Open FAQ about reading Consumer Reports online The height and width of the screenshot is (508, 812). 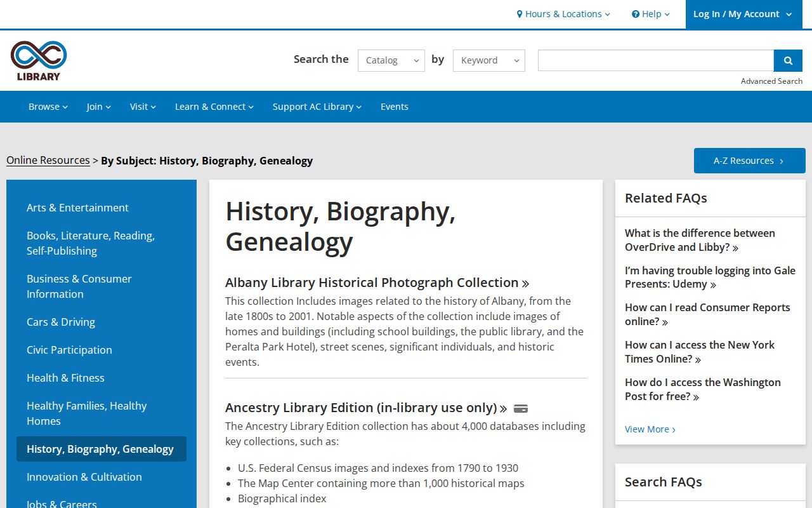pos(707,314)
